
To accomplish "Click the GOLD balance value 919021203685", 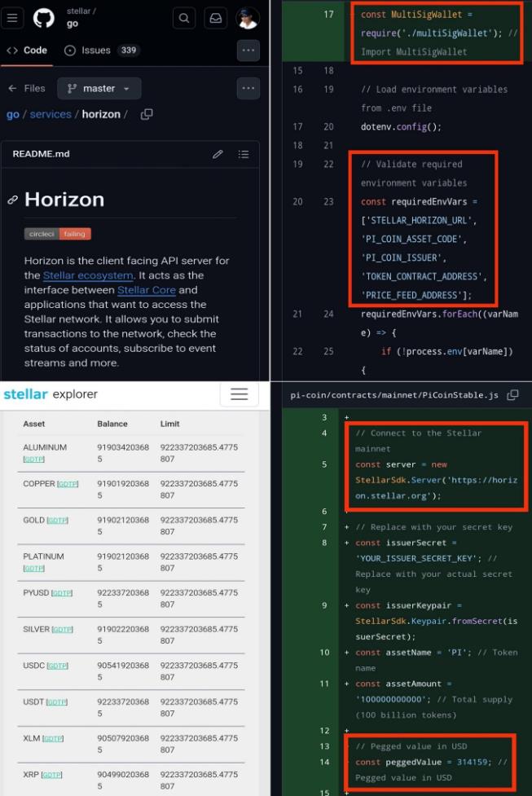I will tap(123, 526).
